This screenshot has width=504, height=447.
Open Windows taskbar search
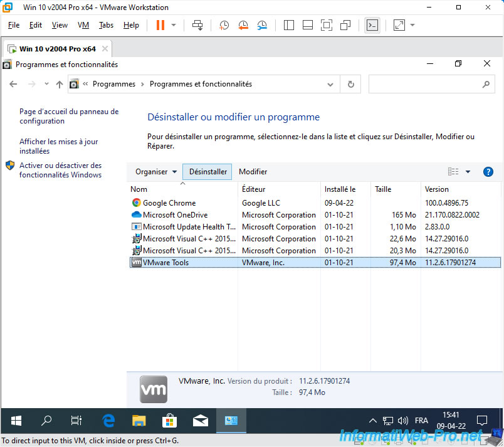pos(46,421)
